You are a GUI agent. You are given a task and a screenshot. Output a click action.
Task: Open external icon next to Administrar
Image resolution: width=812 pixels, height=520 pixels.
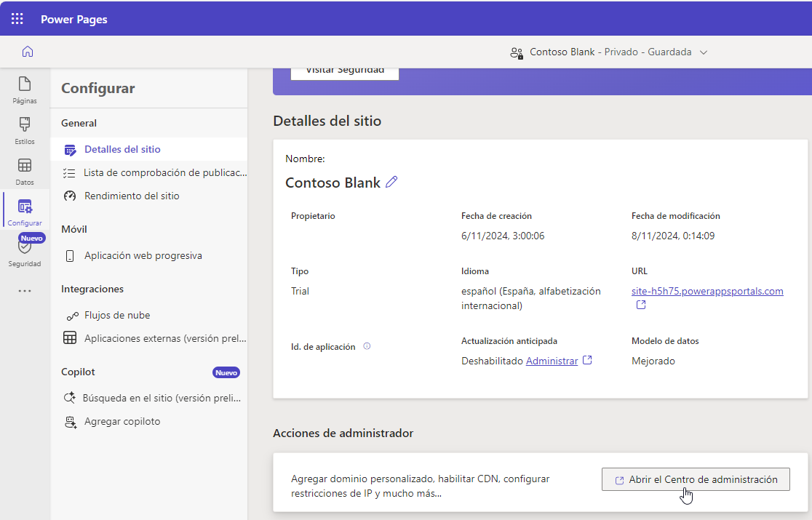(587, 360)
